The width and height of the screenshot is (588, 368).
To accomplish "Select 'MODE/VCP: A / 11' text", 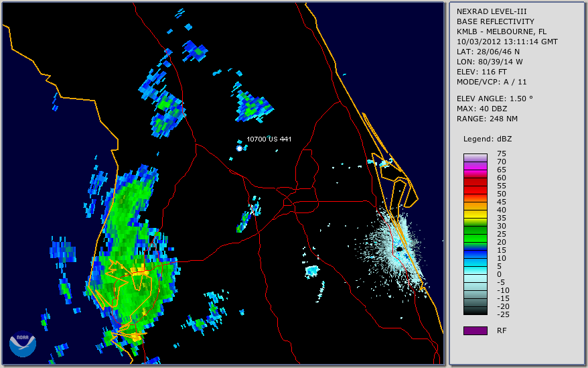I will (x=492, y=82).
